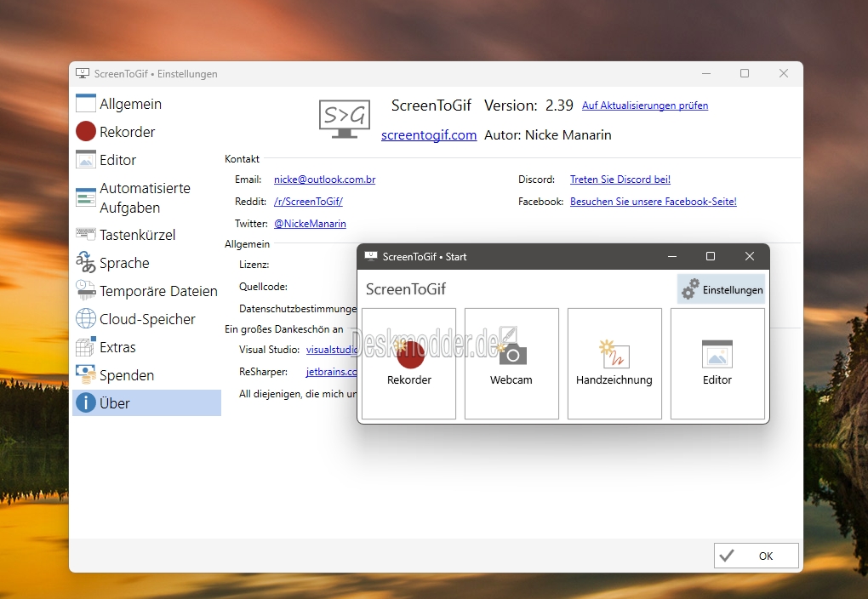
Task: Click the Spenden donation icon
Action: coord(86,375)
